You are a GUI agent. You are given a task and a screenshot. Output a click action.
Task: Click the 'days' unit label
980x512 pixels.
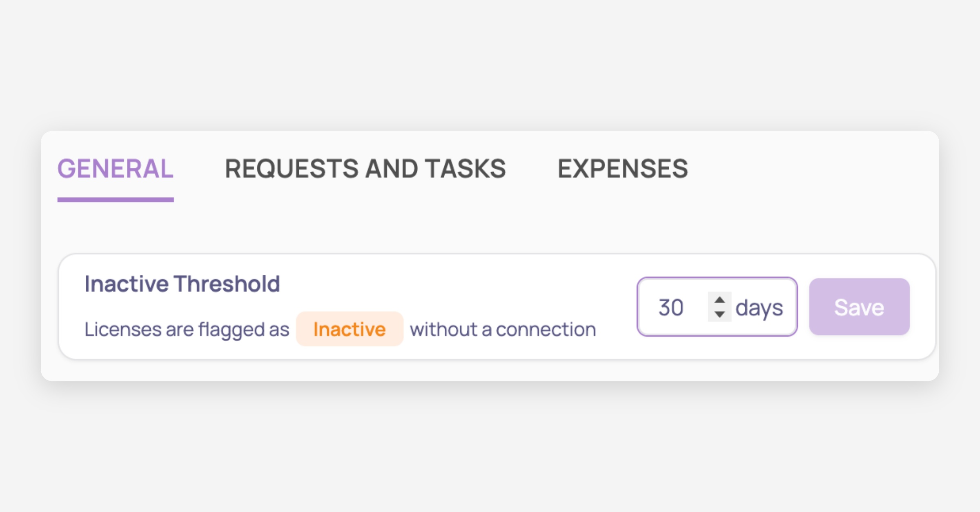pyautogui.click(x=759, y=307)
